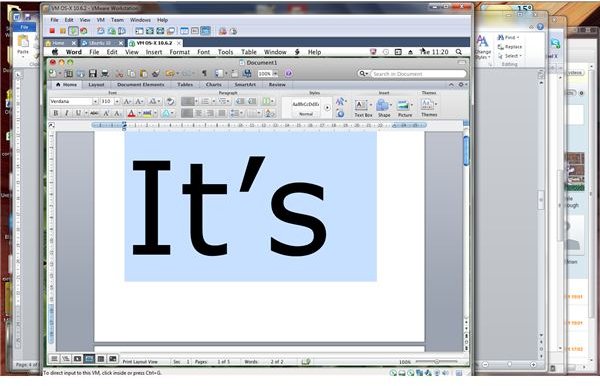The image size is (600, 386).
Task: Expand the Styles gallery arrow next to Normal
Action: (x=327, y=108)
